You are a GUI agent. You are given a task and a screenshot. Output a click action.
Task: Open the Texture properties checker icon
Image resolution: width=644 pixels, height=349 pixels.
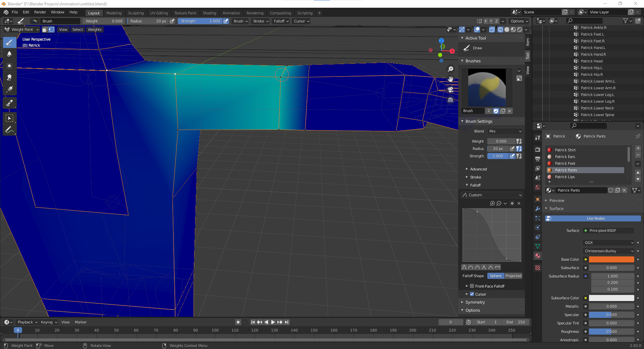(538, 268)
